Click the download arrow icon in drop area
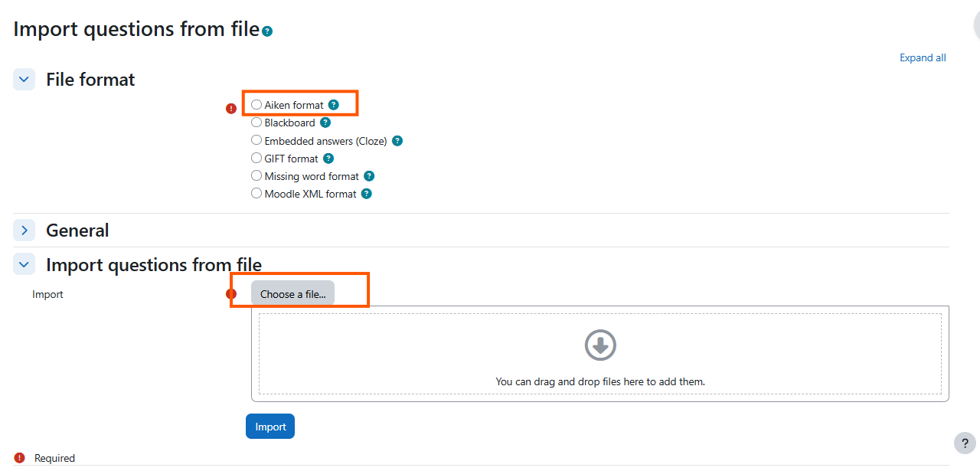Viewport: 980px width, 471px height. coord(600,345)
